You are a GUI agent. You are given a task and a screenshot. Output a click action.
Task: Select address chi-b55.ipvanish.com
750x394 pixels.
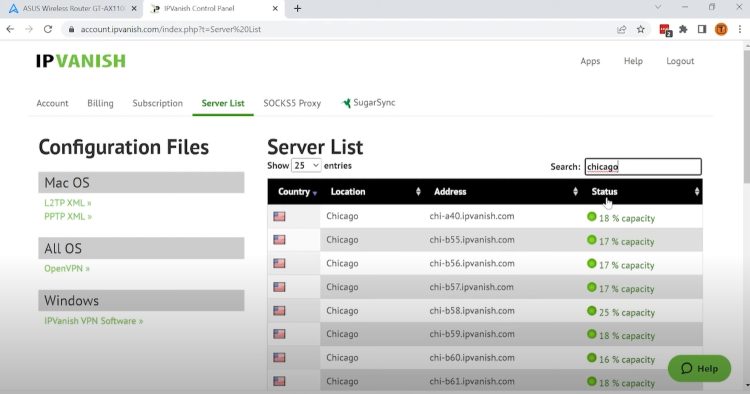click(x=472, y=240)
